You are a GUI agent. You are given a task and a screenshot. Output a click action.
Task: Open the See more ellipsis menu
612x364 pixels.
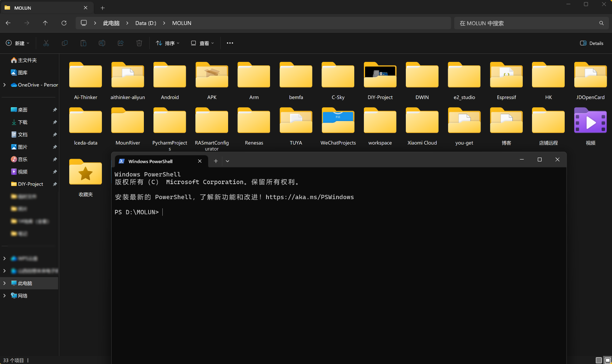coord(230,43)
